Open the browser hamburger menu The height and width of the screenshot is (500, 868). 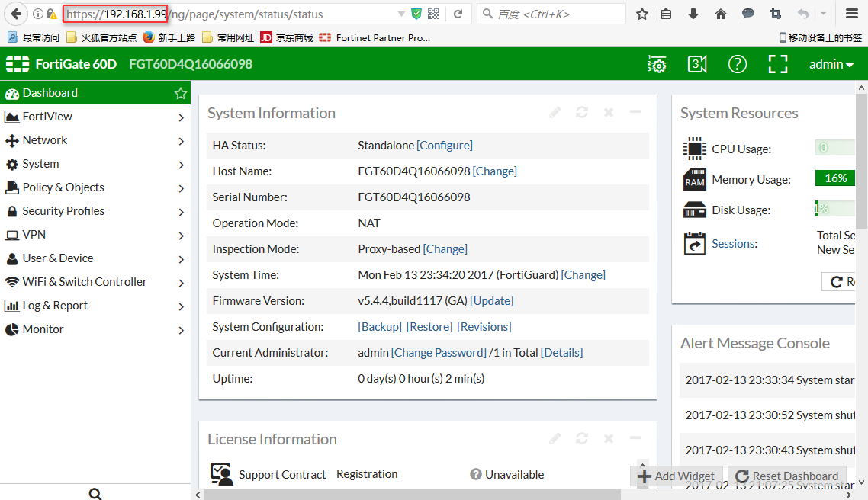tap(852, 14)
